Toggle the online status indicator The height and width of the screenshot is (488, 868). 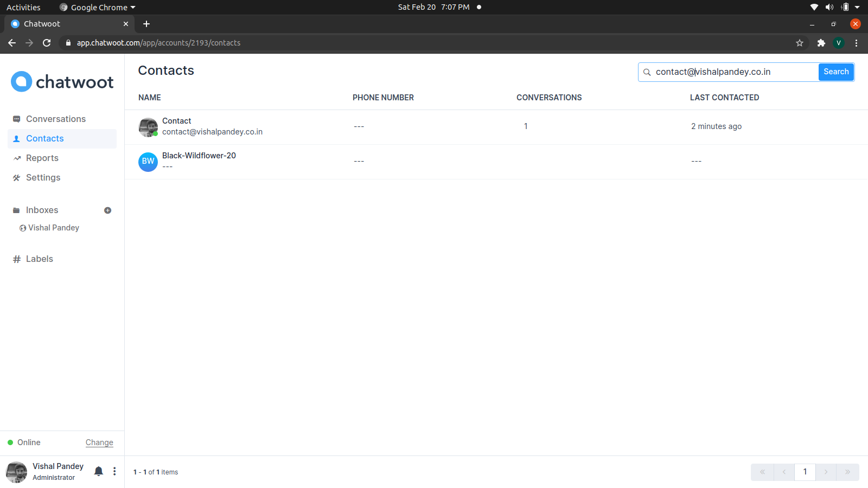(9, 442)
